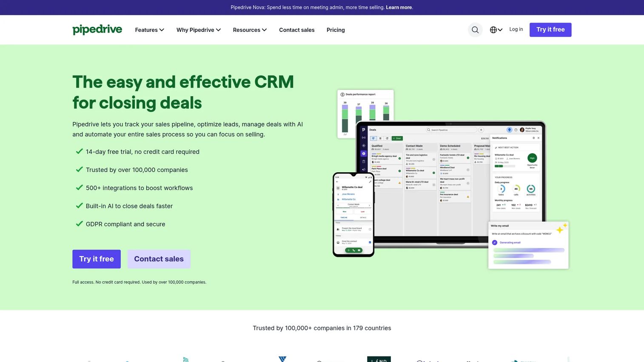This screenshot has height=362, width=644.
Task: Click the Deals performance report chart card
Action: (x=365, y=113)
